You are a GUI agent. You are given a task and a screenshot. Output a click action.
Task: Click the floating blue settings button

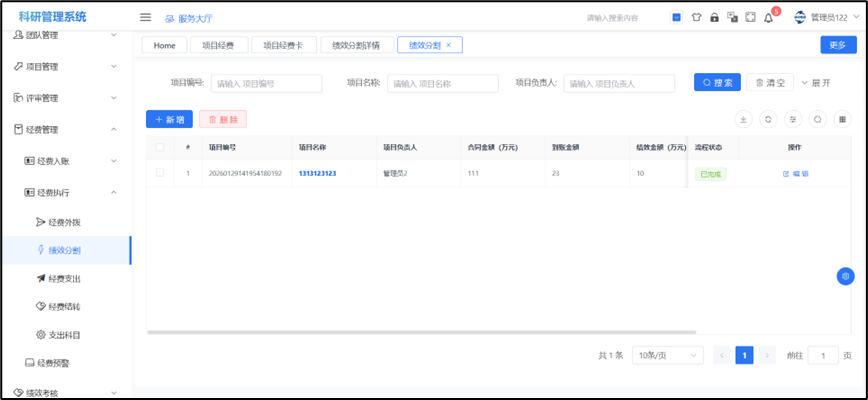[845, 276]
